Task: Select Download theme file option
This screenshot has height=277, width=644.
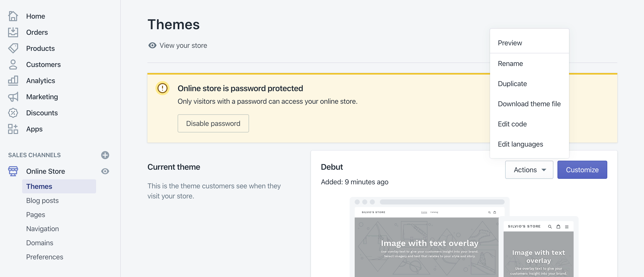Action: pos(529,103)
